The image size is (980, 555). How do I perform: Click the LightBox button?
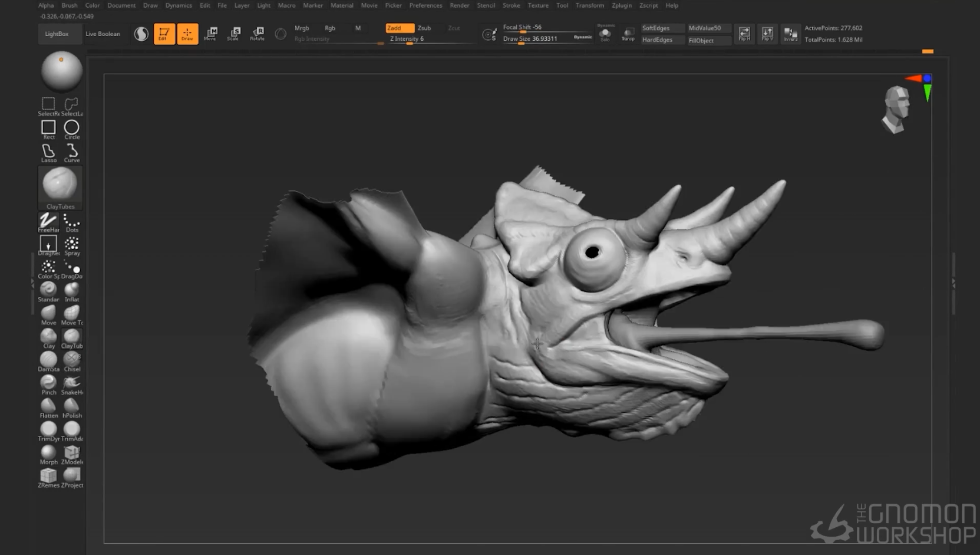pyautogui.click(x=57, y=34)
